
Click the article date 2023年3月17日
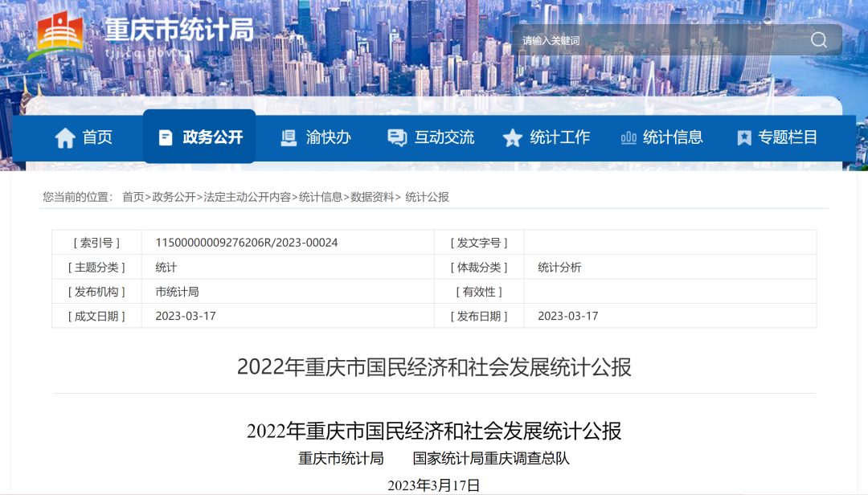(434, 485)
